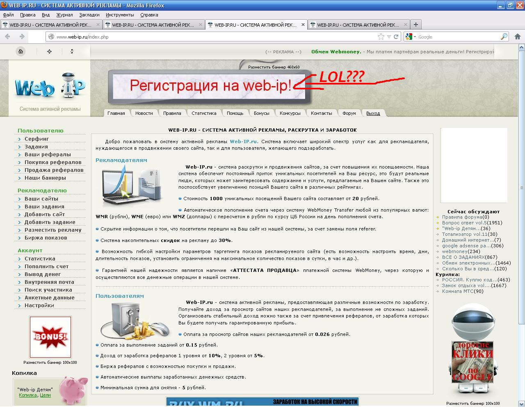Open Разместить рекламу link
525x420 pixels.
point(53,230)
